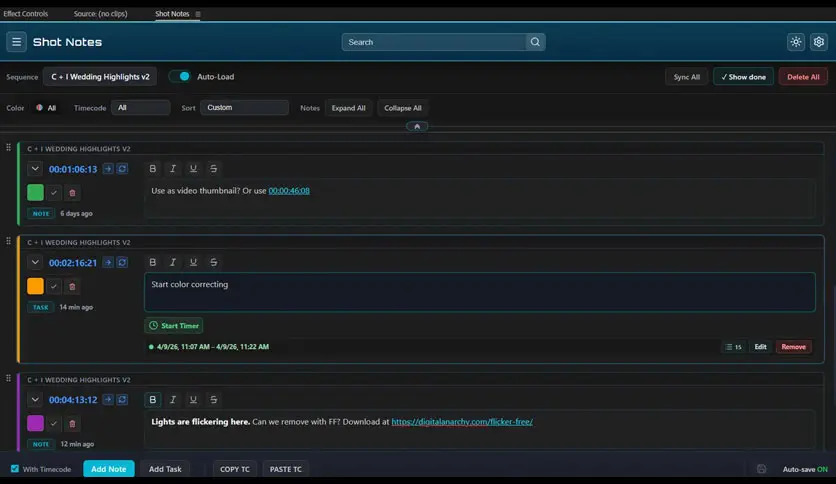836x484 pixels.
Task: Mark the 00:04:13:12 note as done
Action: pos(54,423)
